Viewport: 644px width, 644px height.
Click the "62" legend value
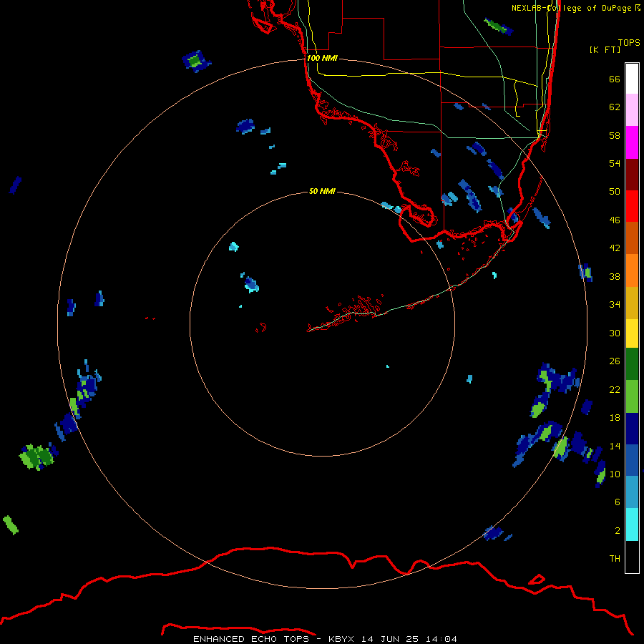click(x=615, y=107)
